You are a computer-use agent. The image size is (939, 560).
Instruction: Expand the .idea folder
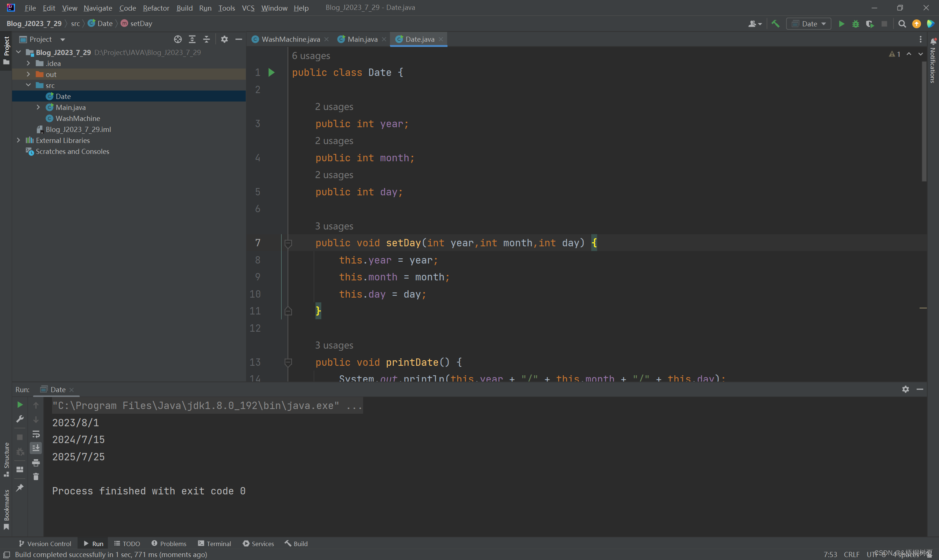coord(28,63)
